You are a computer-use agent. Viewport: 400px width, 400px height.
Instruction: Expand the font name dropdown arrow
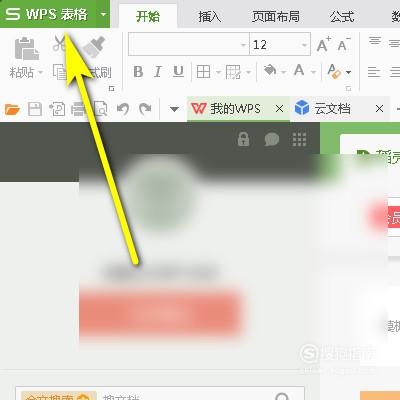point(244,45)
